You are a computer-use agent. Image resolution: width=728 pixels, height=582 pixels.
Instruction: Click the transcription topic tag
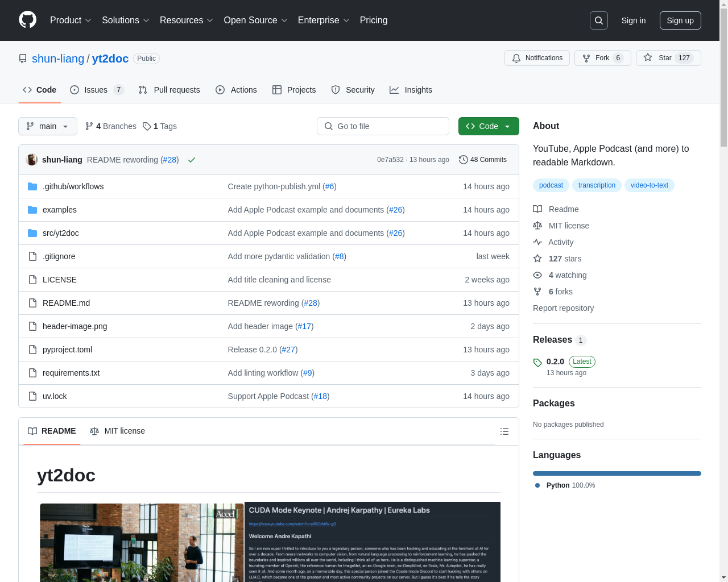click(x=597, y=185)
